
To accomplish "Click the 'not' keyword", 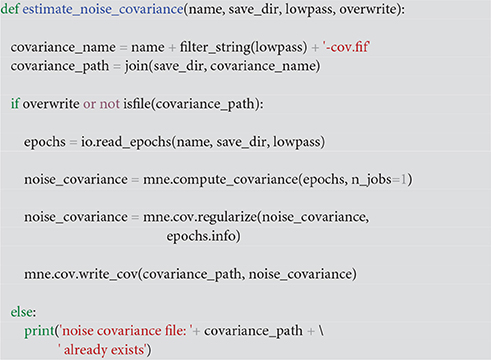I will coord(110,104).
